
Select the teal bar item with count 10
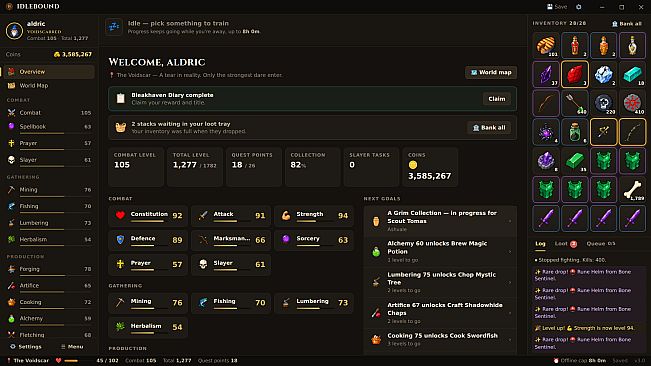tap(632, 74)
